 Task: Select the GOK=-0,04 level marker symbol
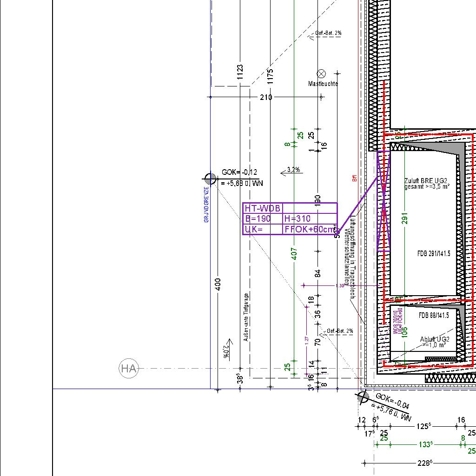pos(363,397)
